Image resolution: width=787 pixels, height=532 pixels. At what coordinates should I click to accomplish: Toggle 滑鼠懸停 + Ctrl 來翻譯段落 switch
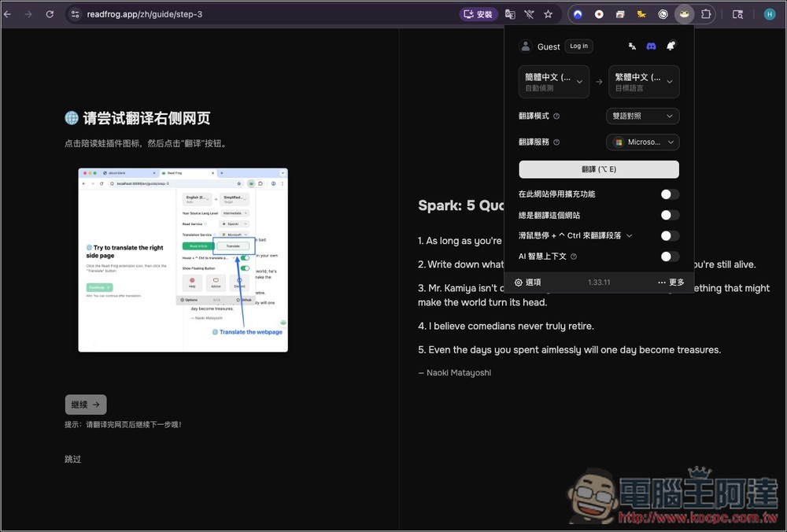(x=670, y=235)
